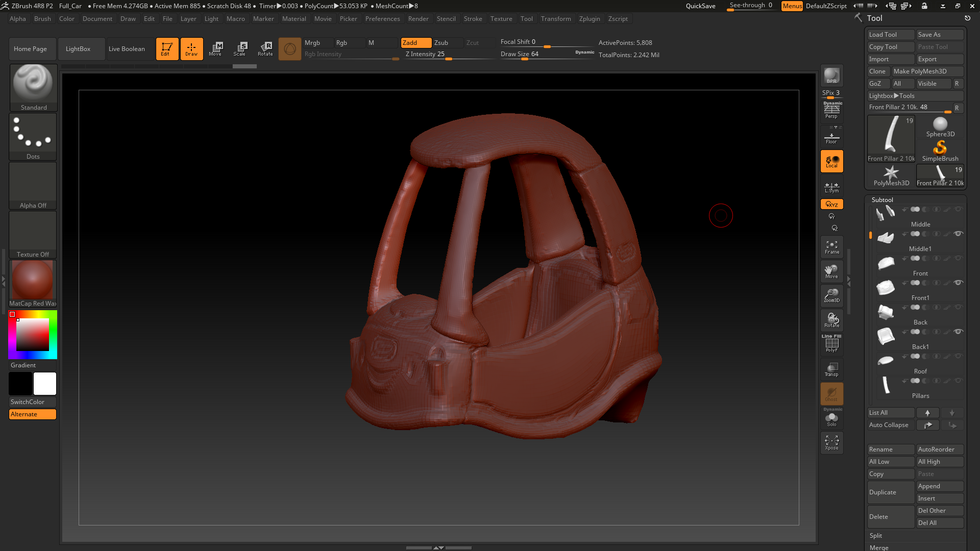Viewport: 980px width, 551px height.
Task: Select the SimpleBrush tool icon
Action: click(940, 152)
